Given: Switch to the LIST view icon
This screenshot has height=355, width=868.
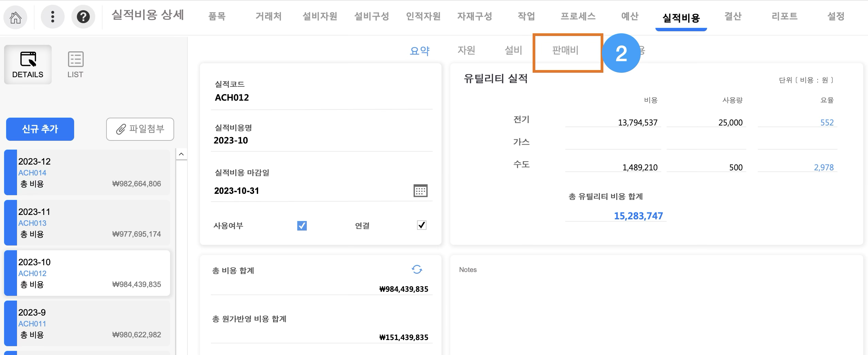Looking at the screenshot, I should pyautogui.click(x=75, y=65).
